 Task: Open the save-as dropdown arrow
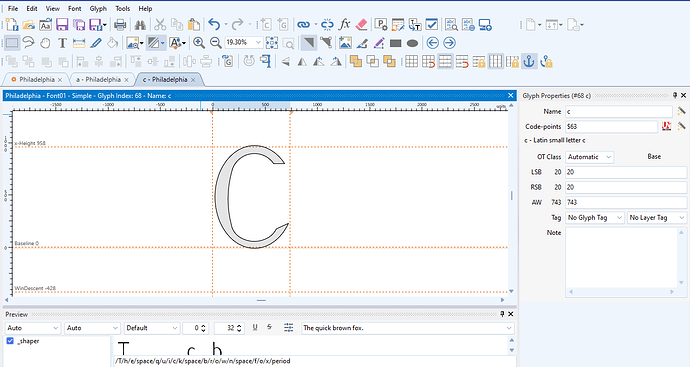[105, 25]
